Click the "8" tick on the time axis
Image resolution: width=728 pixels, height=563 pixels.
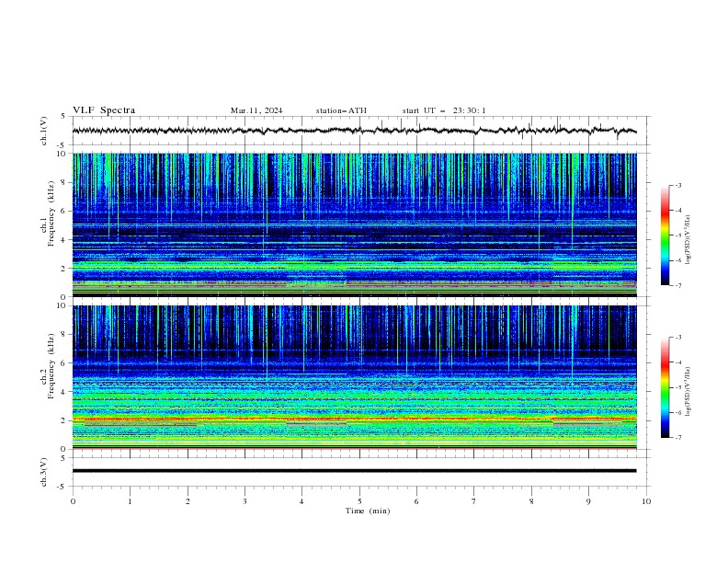pos(531,501)
